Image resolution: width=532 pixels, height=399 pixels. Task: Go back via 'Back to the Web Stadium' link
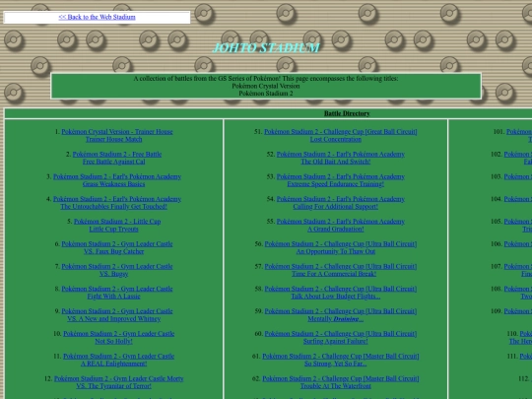coord(97,17)
